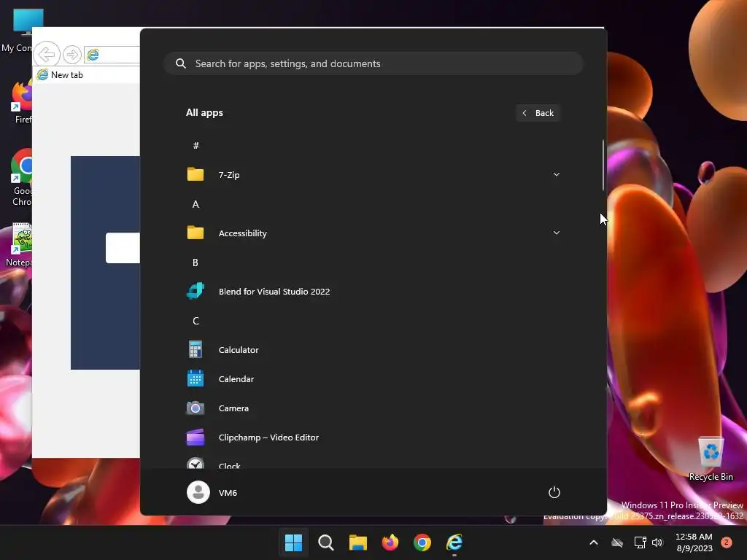Open the Clock app icon

click(196, 463)
